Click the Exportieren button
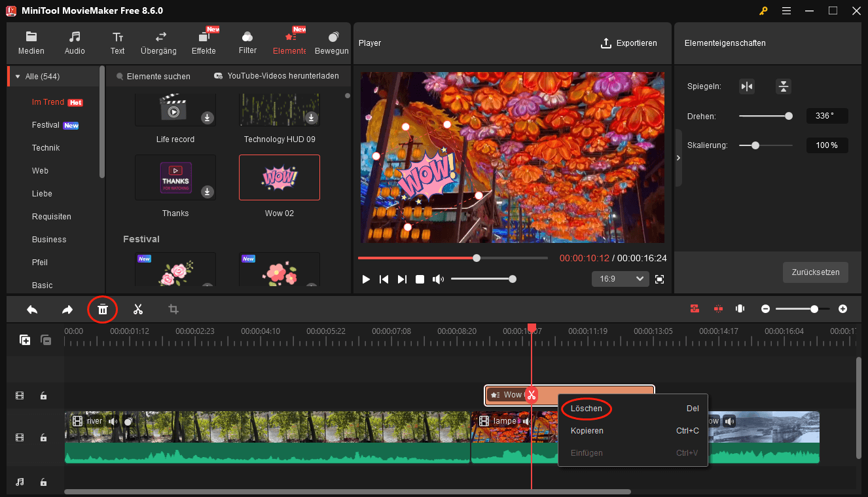 (629, 43)
